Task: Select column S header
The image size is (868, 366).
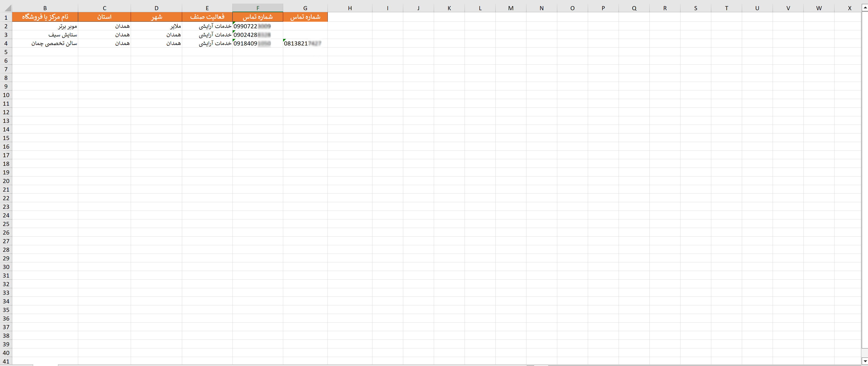Action: 695,8
